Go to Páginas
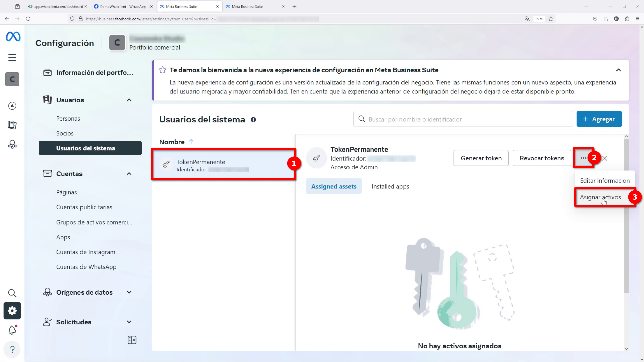The image size is (644, 362). pos(66,192)
